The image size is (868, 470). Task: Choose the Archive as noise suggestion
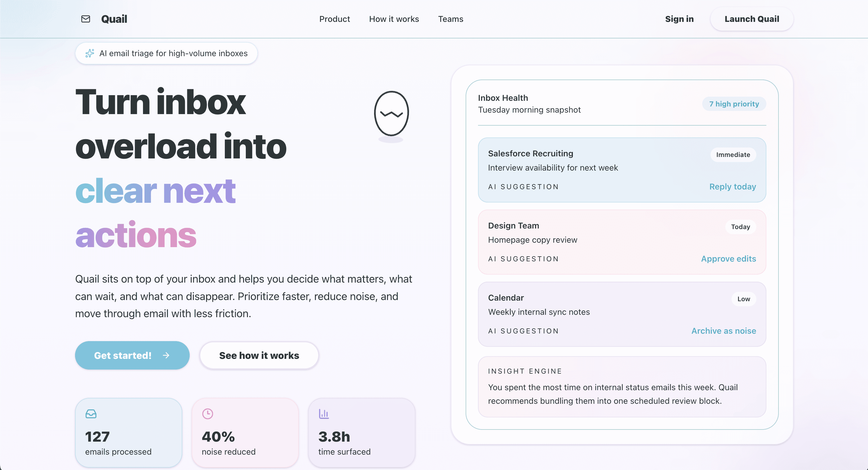pos(724,331)
